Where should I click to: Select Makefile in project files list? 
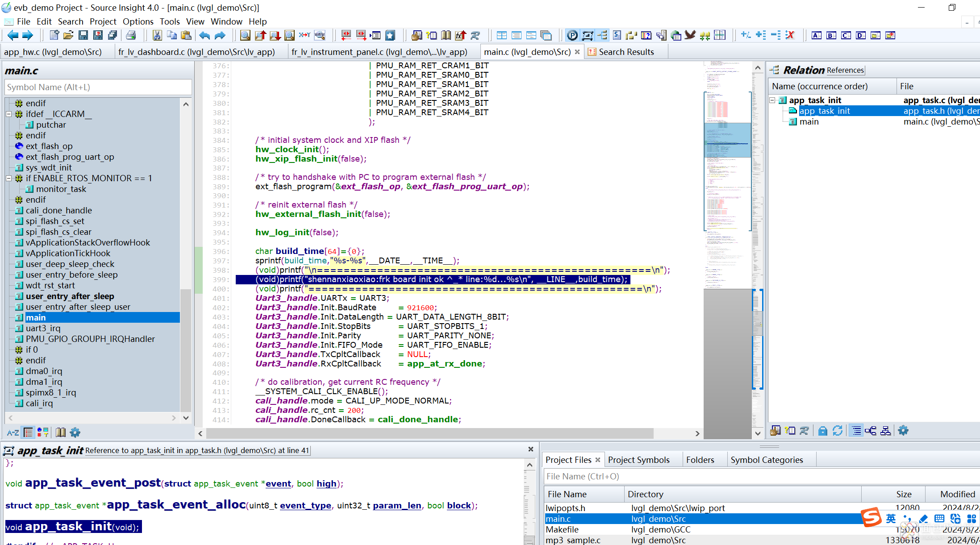[x=563, y=529]
